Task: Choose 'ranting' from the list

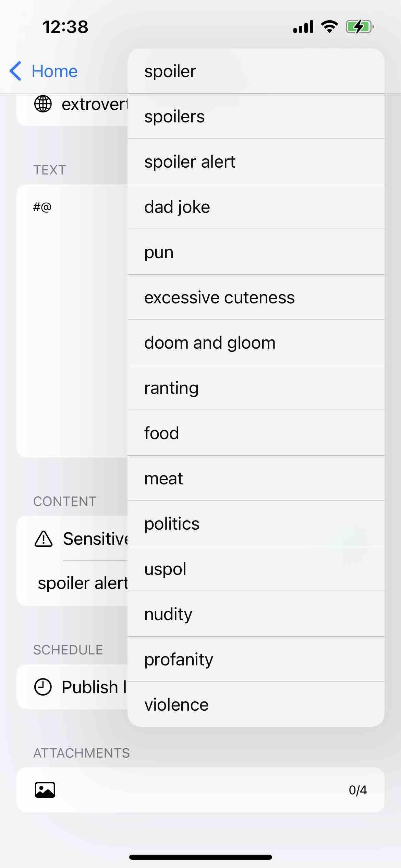Action: click(256, 388)
